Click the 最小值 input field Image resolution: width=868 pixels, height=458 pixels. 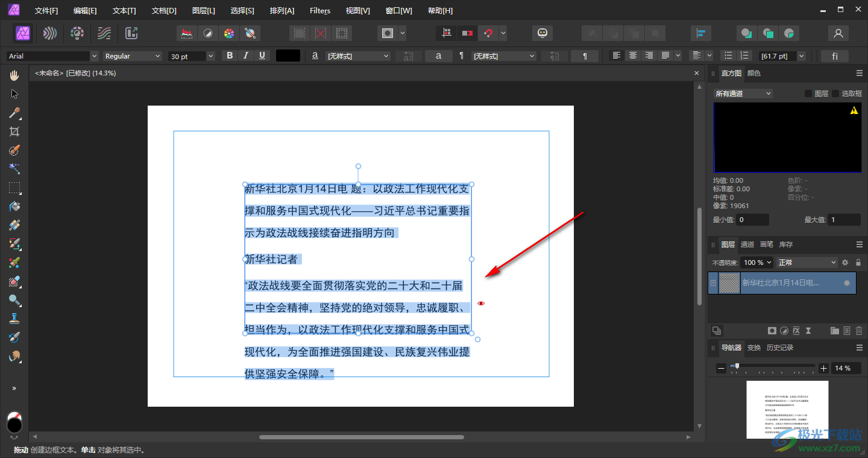(752, 220)
